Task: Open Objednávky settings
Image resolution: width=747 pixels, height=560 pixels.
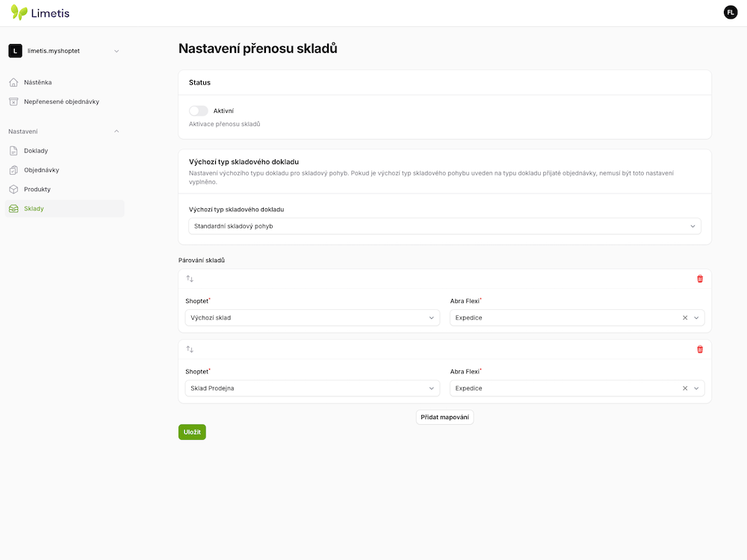Action: [64, 170]
